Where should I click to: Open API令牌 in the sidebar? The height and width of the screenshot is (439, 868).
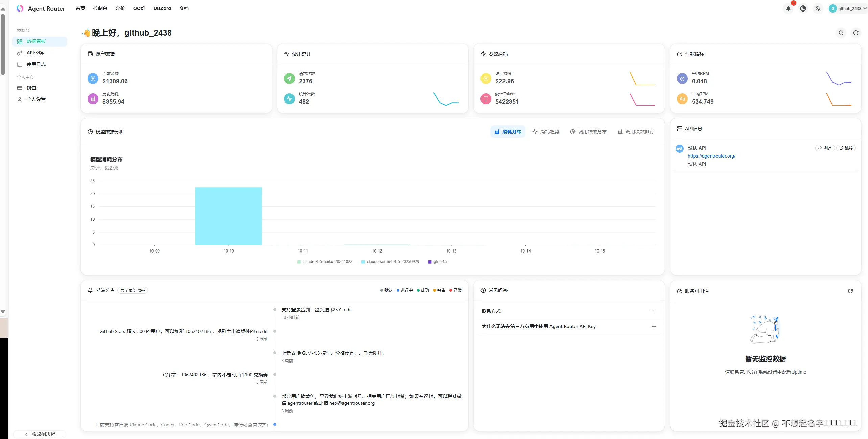pyautogui.click(x=35, y=53)
